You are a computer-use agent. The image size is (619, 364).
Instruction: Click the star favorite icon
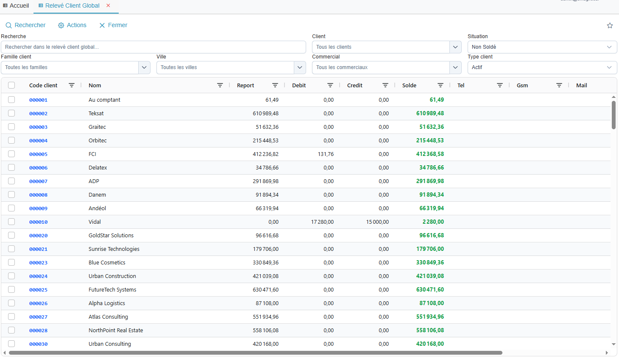click(x=610, y=25)
